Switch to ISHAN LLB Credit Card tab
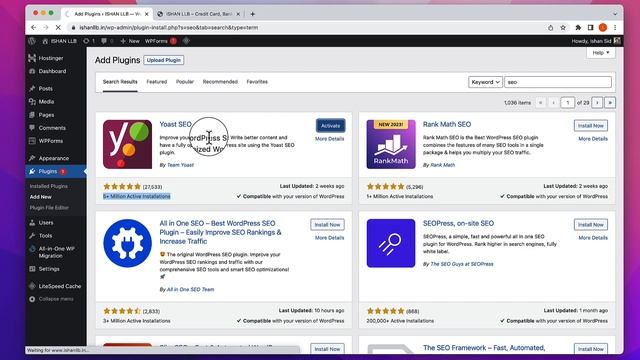Viewport: 640px width, 360px height. click(x=199, y=14)
